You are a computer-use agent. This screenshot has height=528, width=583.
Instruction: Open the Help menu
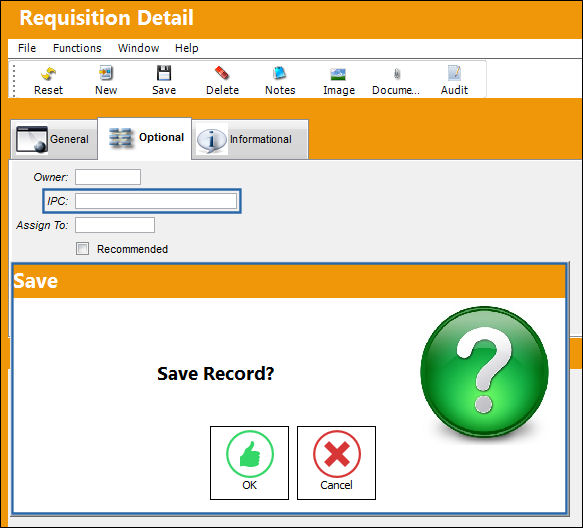coord(187,48)
